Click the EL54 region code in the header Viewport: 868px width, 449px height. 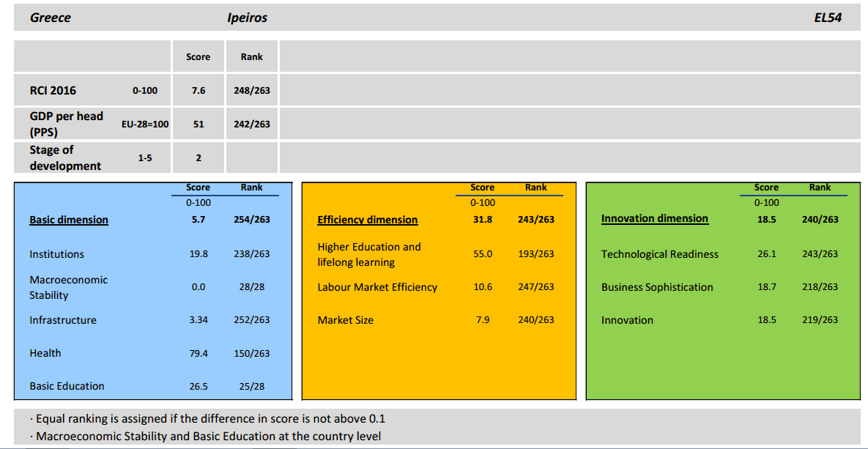click(x=828, y=18)
